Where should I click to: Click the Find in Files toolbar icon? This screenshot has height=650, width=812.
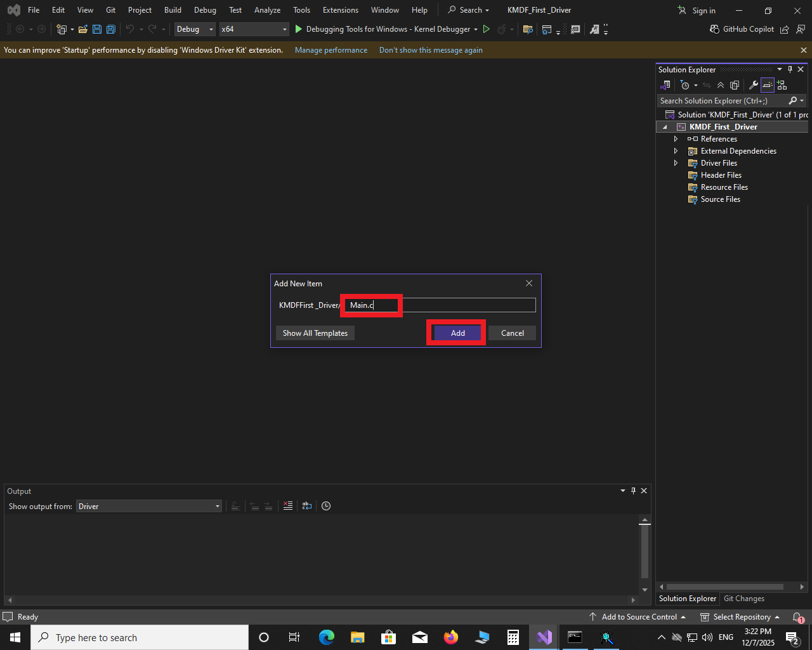coord(527,29)
